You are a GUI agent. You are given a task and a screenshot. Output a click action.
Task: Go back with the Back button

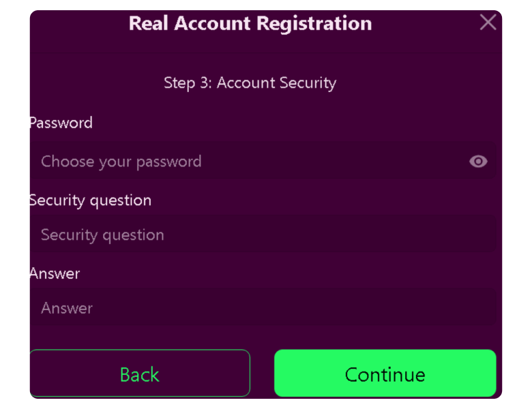[140, 374]
